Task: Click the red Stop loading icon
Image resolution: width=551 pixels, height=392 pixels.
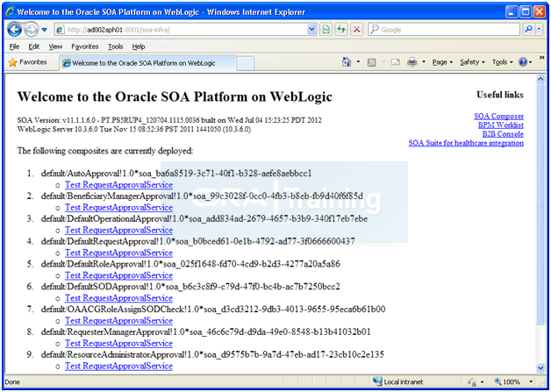Action: [x=357, y=30]
